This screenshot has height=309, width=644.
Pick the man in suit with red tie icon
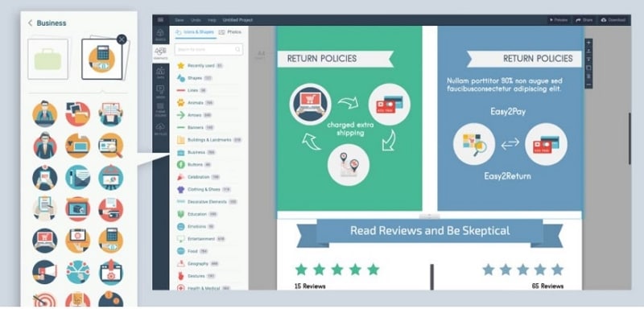45,146
